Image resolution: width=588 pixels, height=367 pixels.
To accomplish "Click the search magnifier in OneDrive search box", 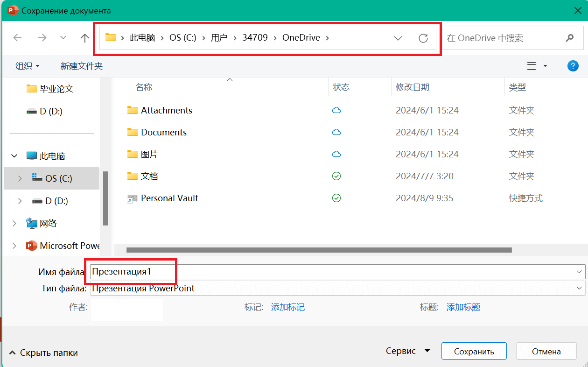I will tap(570, 38).
